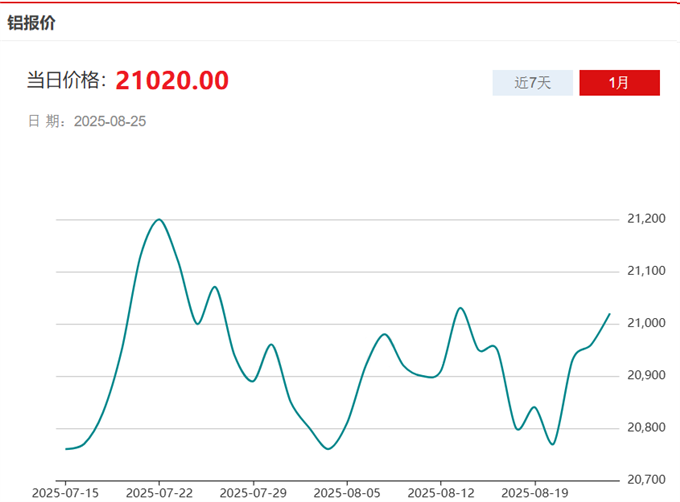
Task: Switch to the 近7天 range tab
Action: tap(532, 83)
